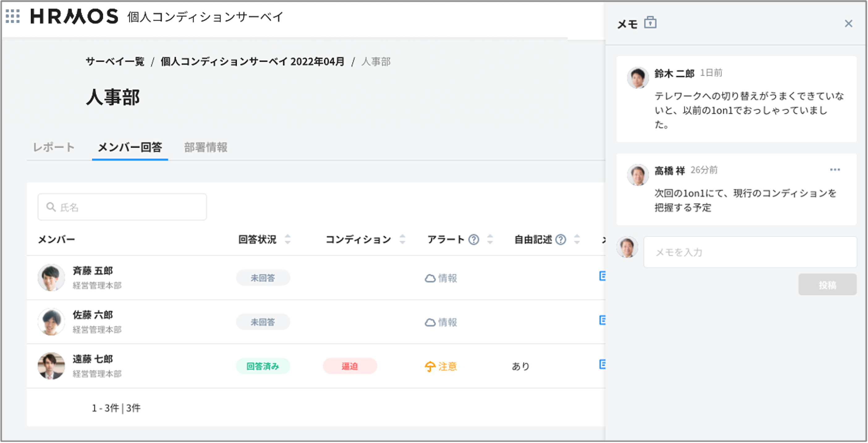Viewport: 868px width, 443px height.
Task: Click help icon next to アラート header
Action: point(474,239)
